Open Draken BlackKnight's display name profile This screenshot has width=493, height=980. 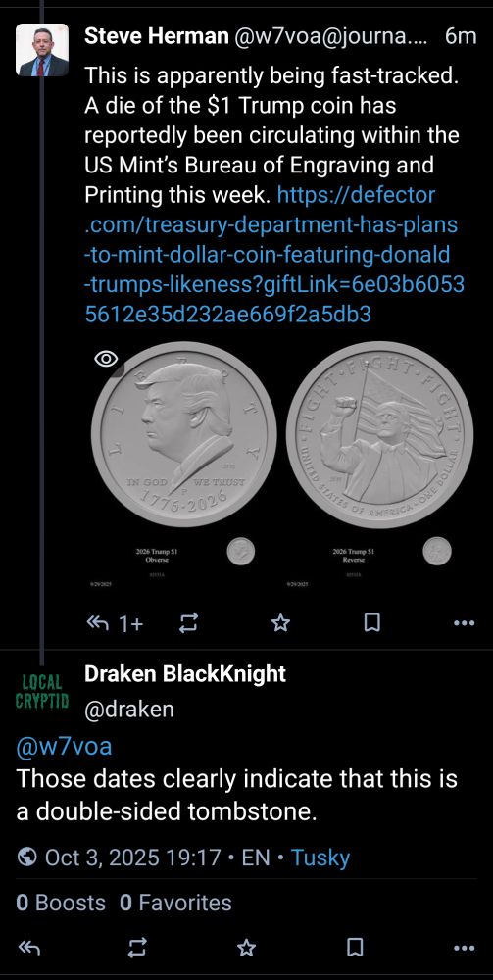click(x=185, y=673)
